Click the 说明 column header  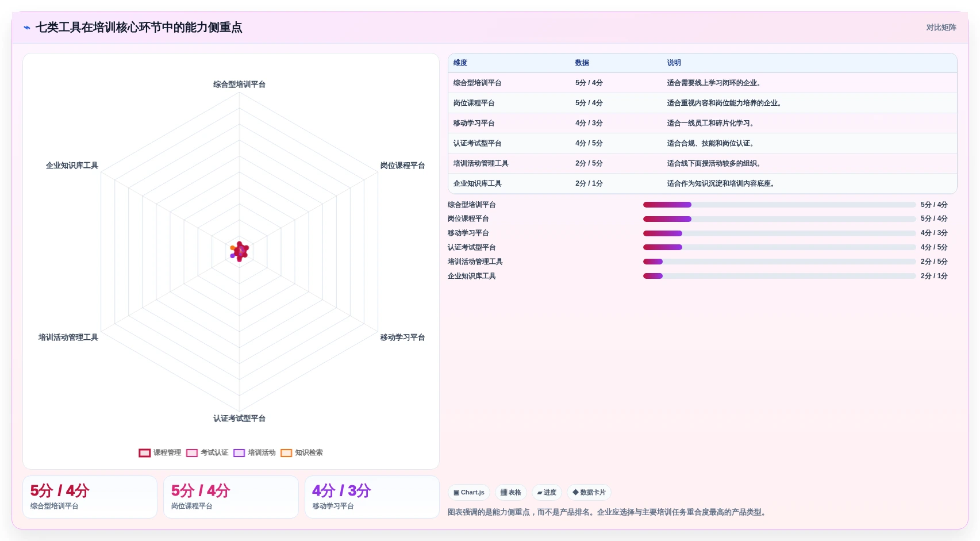(x=674, y=63)
